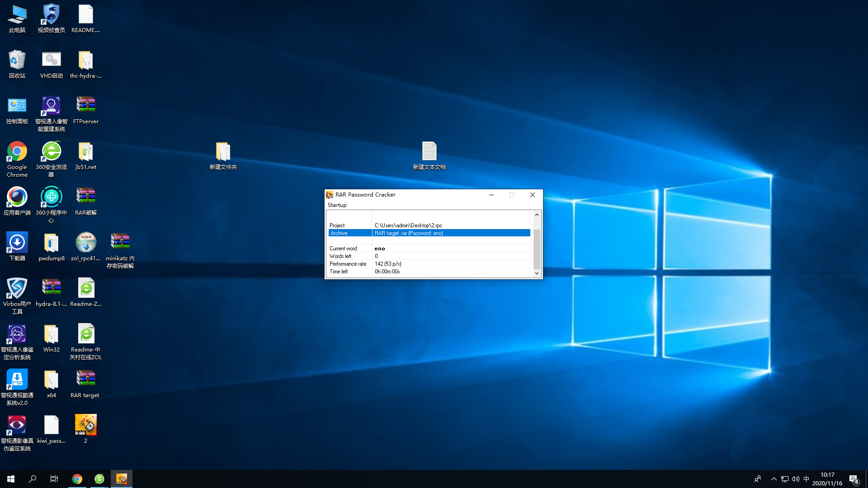Expand hidden system tray icons chevron
The width and height of the screenshot is (868, 488).
tap(774, 479)
